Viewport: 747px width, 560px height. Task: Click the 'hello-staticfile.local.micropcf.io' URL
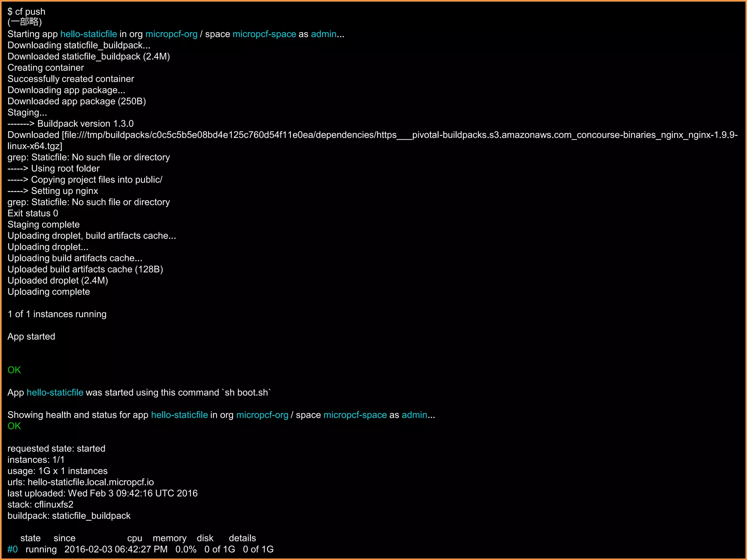91,482
